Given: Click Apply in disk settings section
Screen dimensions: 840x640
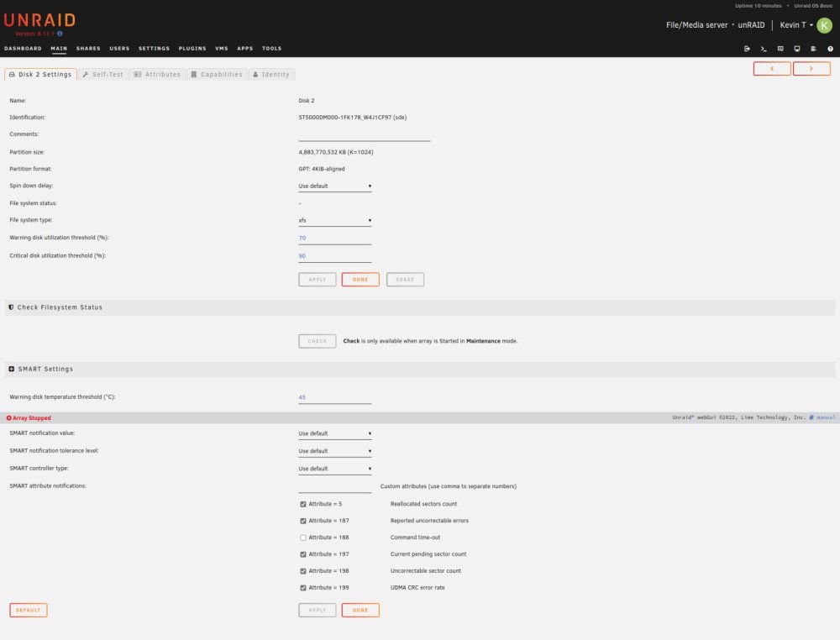Looking at the screenshot, I should pos(318,280).
